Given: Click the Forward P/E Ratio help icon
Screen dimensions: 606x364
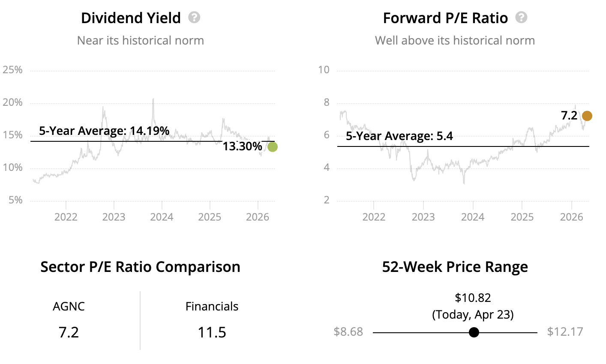Looking at the screenshot, I should (x=521, y=18).
